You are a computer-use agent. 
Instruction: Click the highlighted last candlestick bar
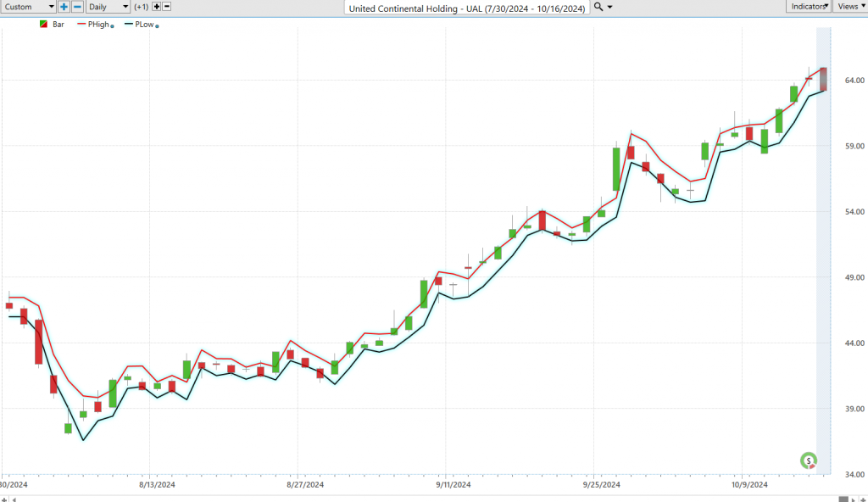point(823,78)
